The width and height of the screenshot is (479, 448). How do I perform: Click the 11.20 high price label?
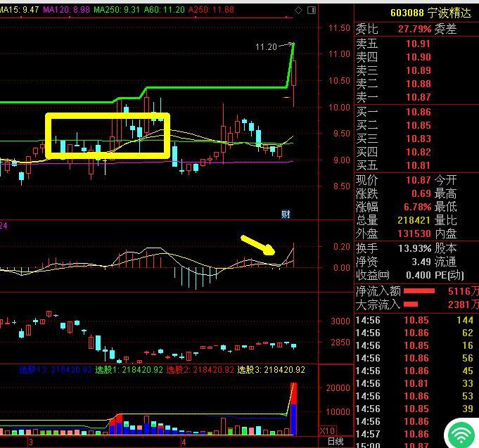click(266, 47)
